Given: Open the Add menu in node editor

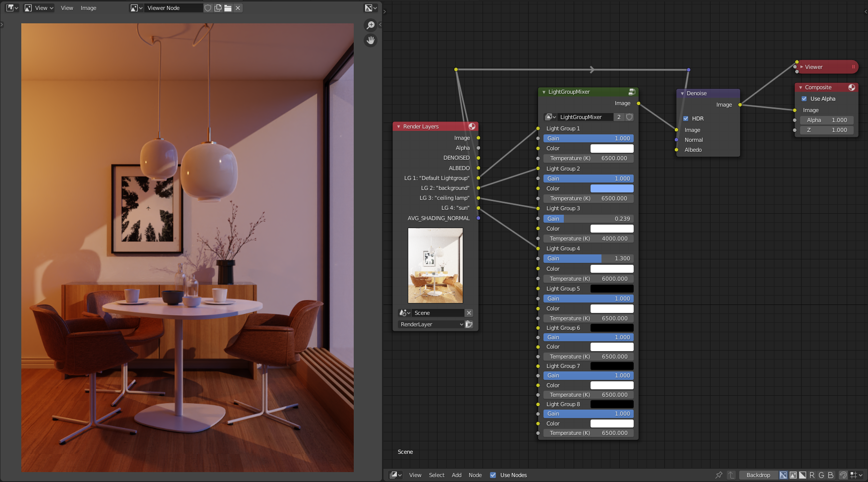Looking at the screenshot, I should pyautogui.click(x=456, y=475).
